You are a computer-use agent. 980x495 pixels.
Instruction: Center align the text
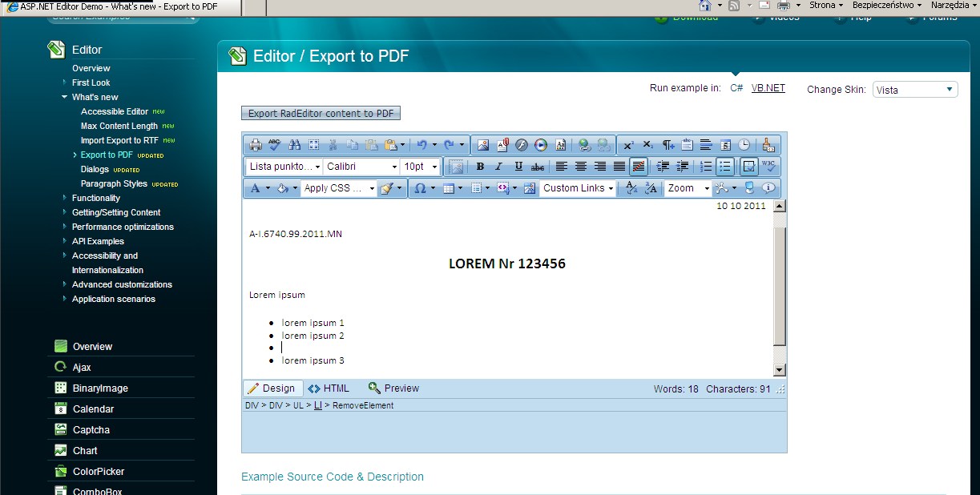coord(581,167)
